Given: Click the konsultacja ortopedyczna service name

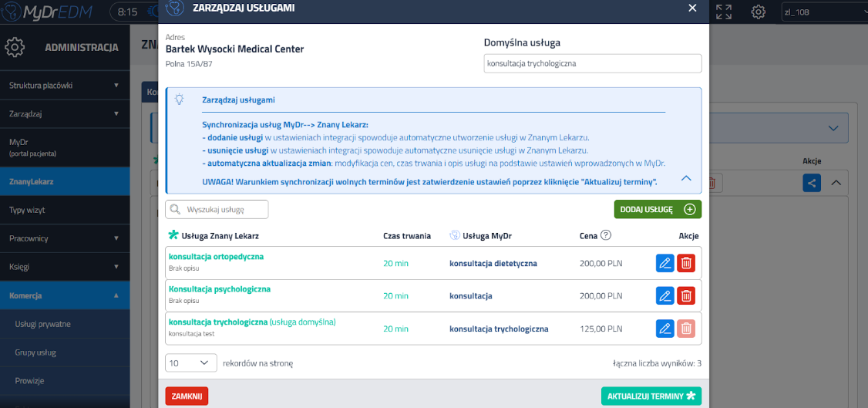Looking at the screenshot, I should pyautogui.click(x=216, y=257).
